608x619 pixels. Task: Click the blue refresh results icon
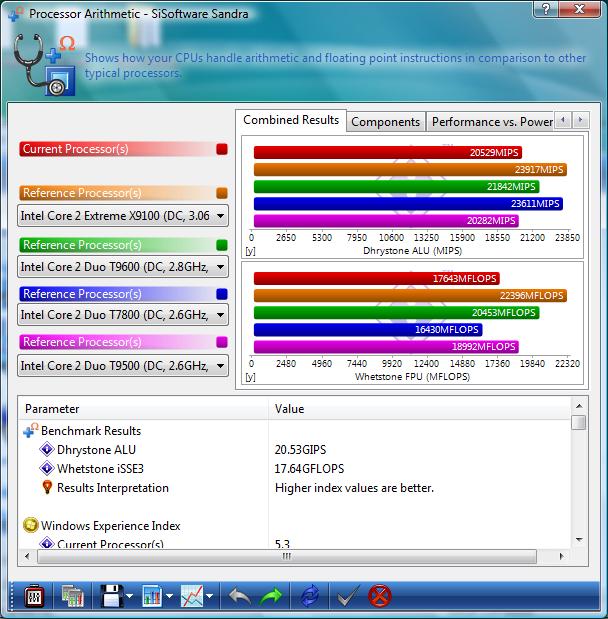pyautogui.click(x=310, y=596)
